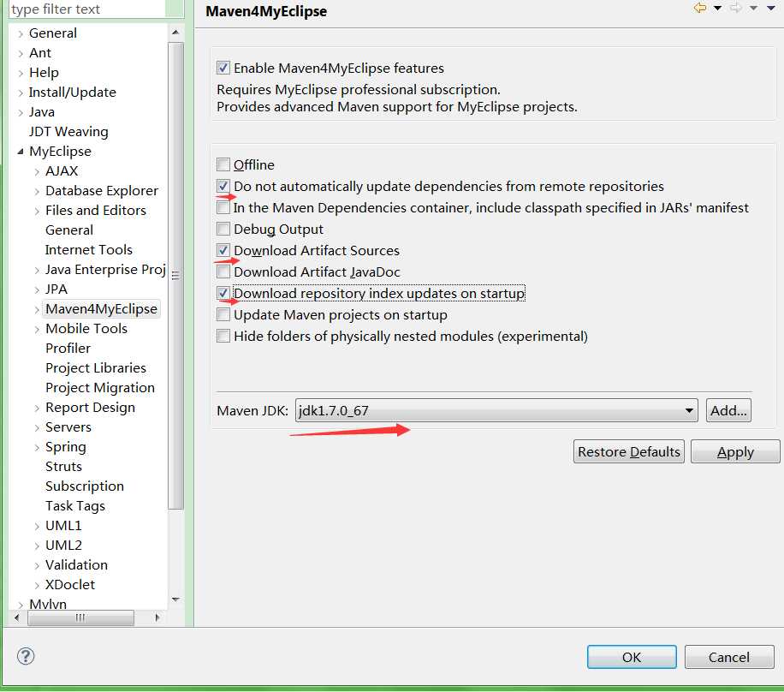Viewport: 784px width, 692px height.
Task: Uncheck Do not automatically update dependencies
Action: pyautogui.click(x=223, y=186)
